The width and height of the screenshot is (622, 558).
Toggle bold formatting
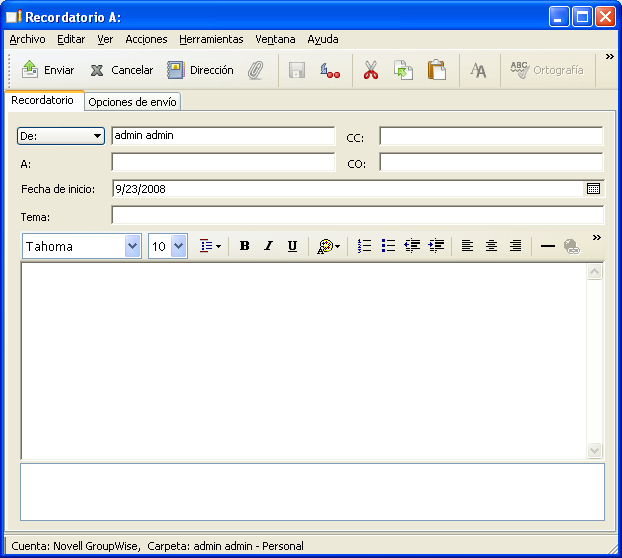[244, 246]
